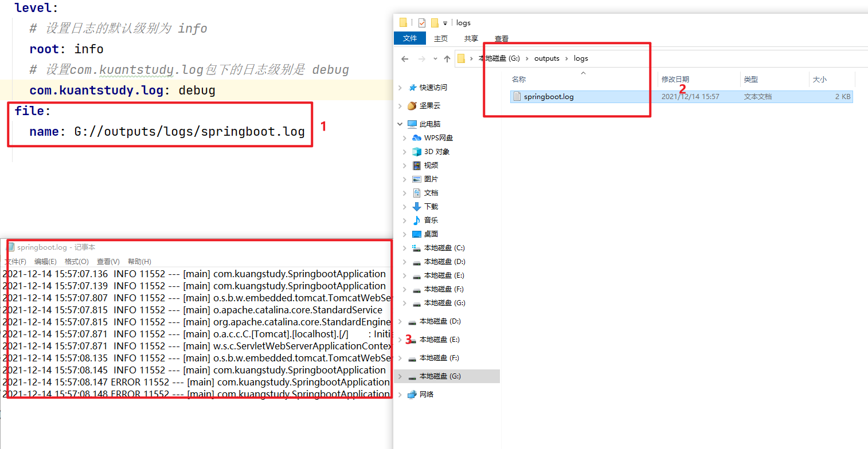Click the 下载 blue arrow icon

pos(417,207)
